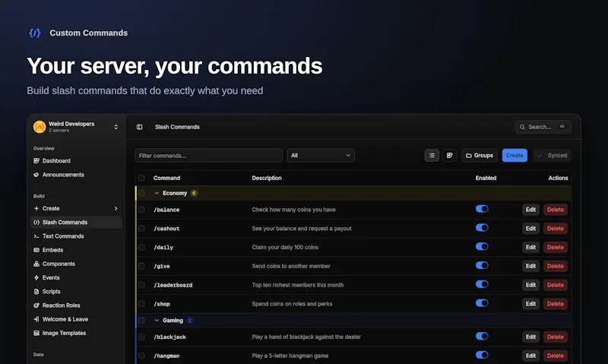Viewport: 608px width, 364px height.
Task: Click the Economy count badge
Action: coord(194,193)
